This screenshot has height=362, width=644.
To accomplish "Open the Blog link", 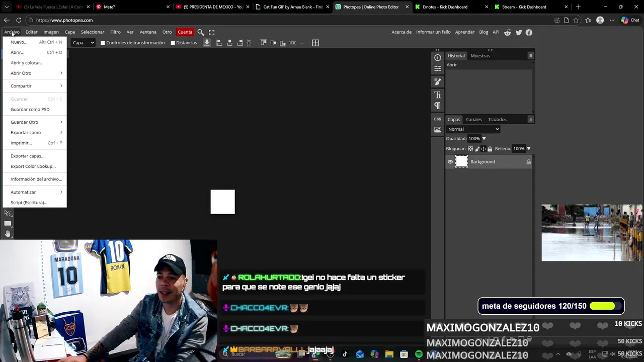I will coord(484,32).
